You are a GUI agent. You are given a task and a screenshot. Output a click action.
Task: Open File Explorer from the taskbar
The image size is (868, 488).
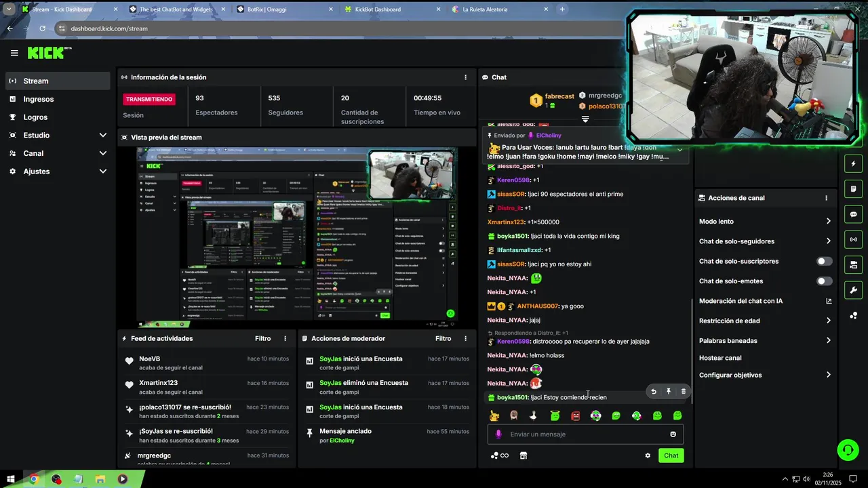pyautogui.click(x=100, y=479)
